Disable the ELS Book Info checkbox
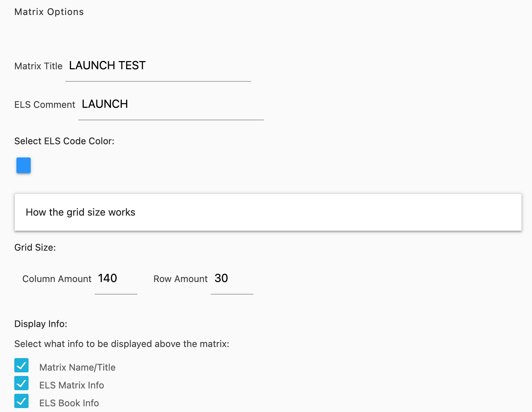The image size is (532, 412). (21, 401)
